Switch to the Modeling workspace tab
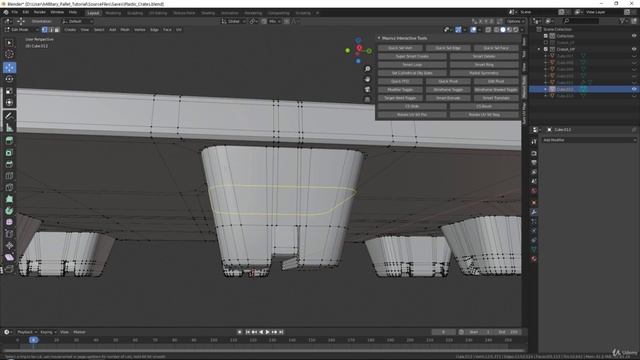The height and width of the screenshot is (360, 640). pyautogui.click(x=113, y=13)
